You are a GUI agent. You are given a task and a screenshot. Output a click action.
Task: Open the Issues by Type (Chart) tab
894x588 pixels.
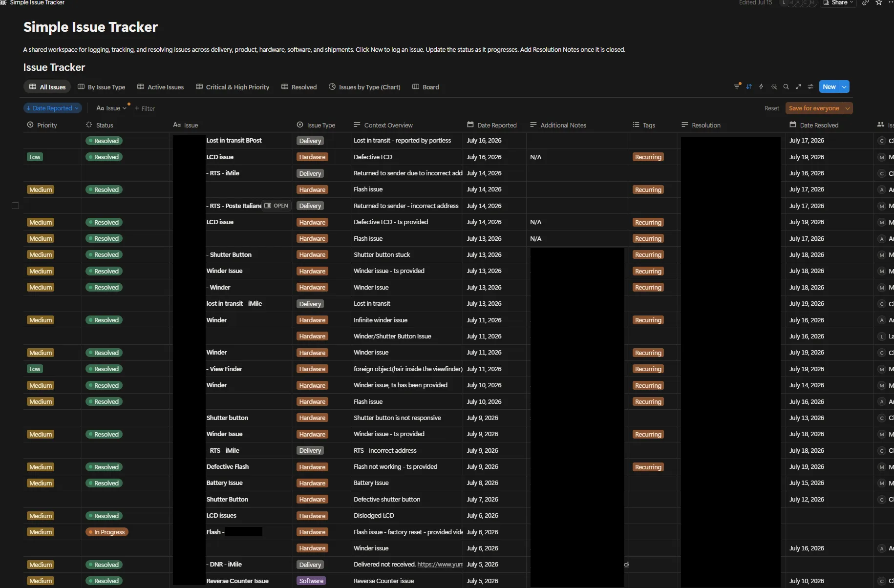(x=364, y=87)
